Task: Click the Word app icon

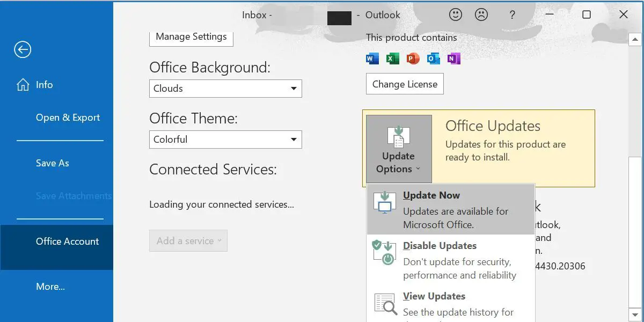Action: click(372, 58)
